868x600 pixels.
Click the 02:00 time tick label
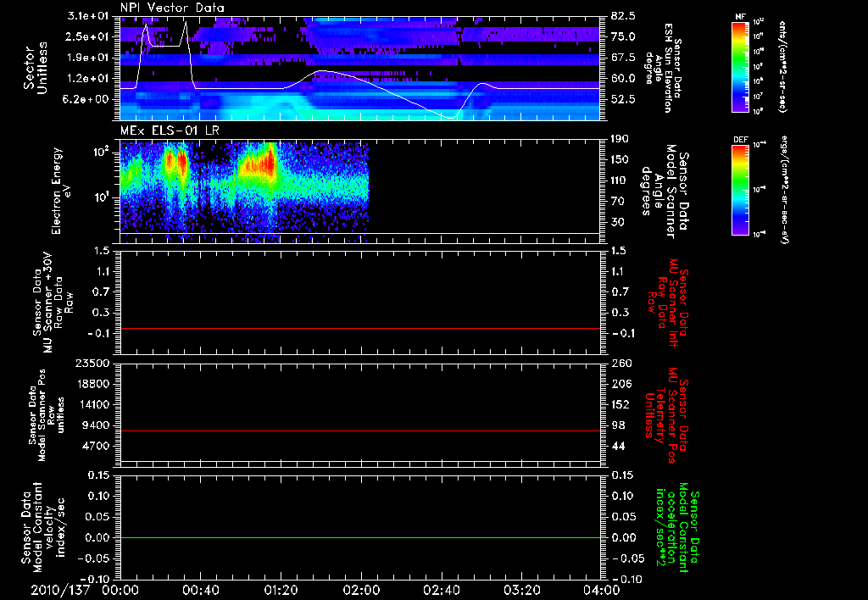(x=361, y=590)
